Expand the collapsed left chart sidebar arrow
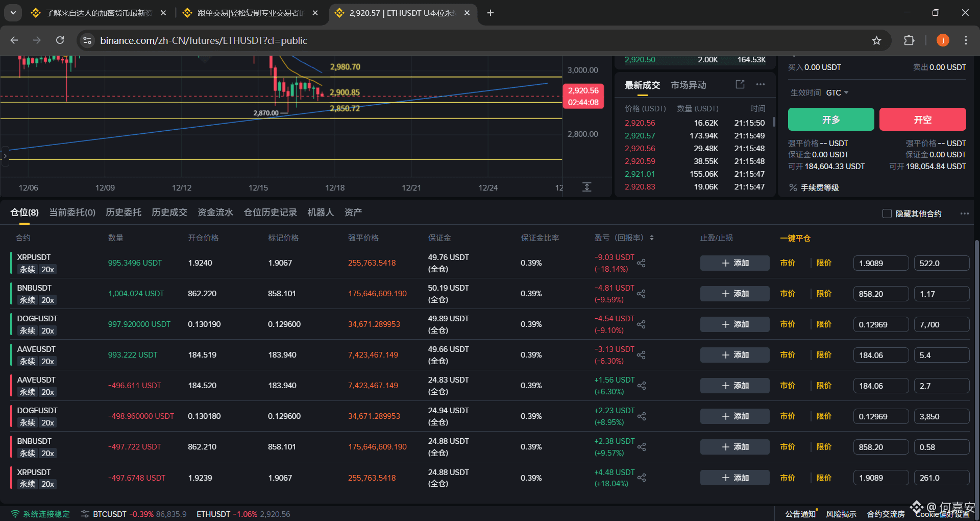 [x=5, y=156]
